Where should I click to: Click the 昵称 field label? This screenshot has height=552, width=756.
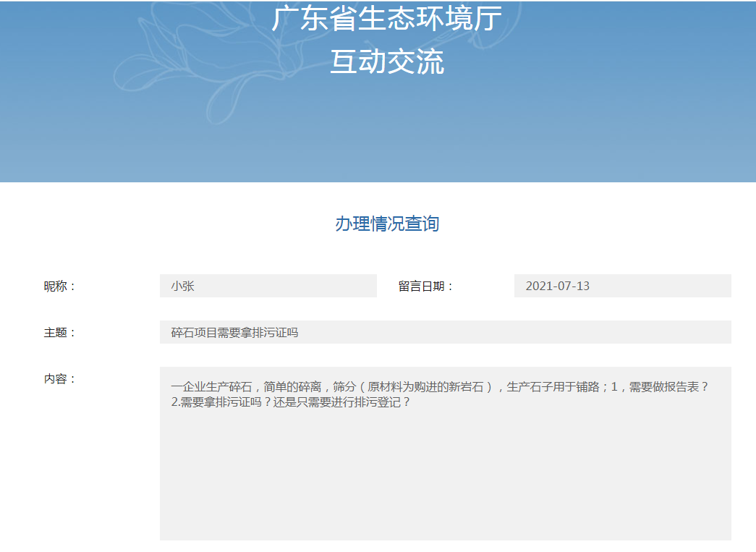[x=59, y=286]
